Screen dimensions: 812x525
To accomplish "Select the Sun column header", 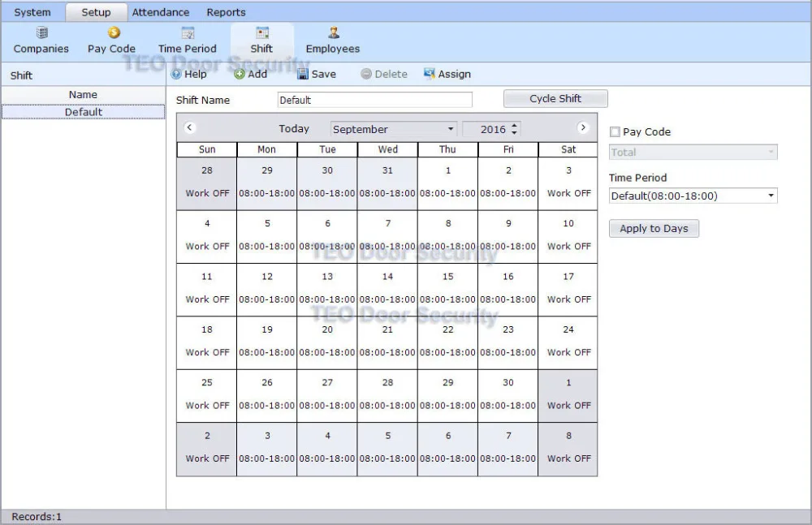I will click(x=206, y=149).
